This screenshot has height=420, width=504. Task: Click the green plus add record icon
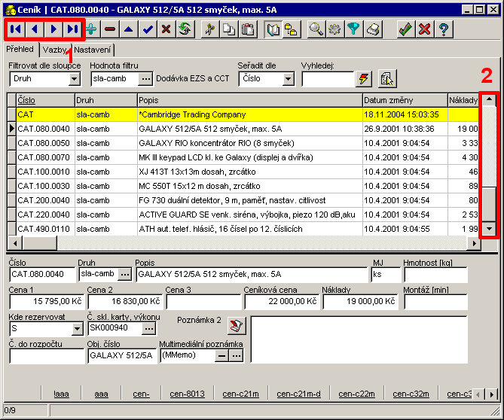point(92,29)
